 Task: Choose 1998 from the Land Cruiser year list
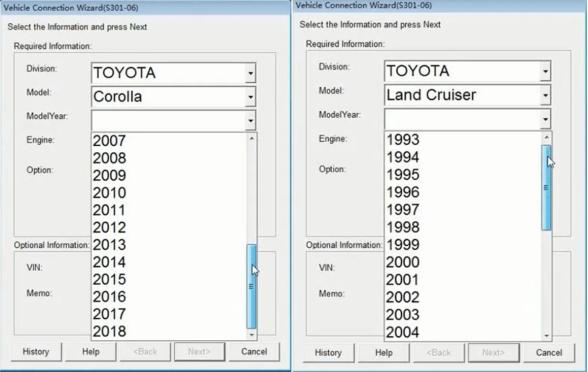463,227
